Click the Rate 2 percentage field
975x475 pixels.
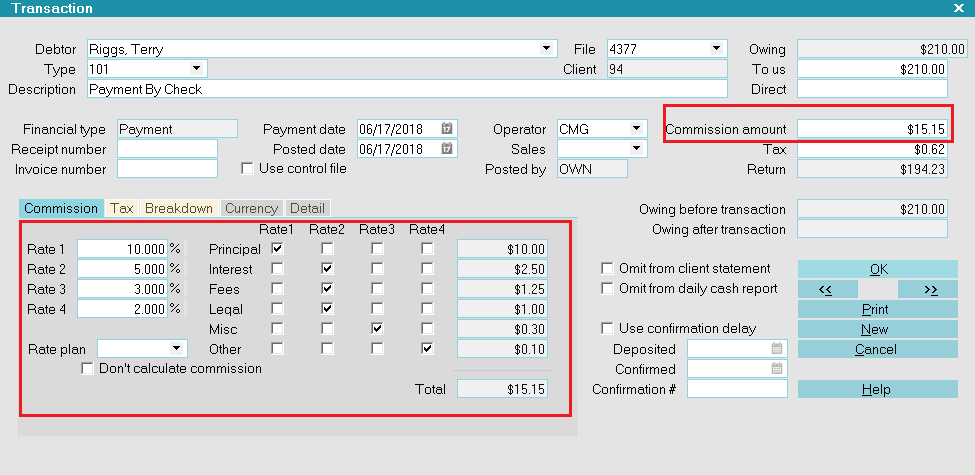(x=122, y=269)
